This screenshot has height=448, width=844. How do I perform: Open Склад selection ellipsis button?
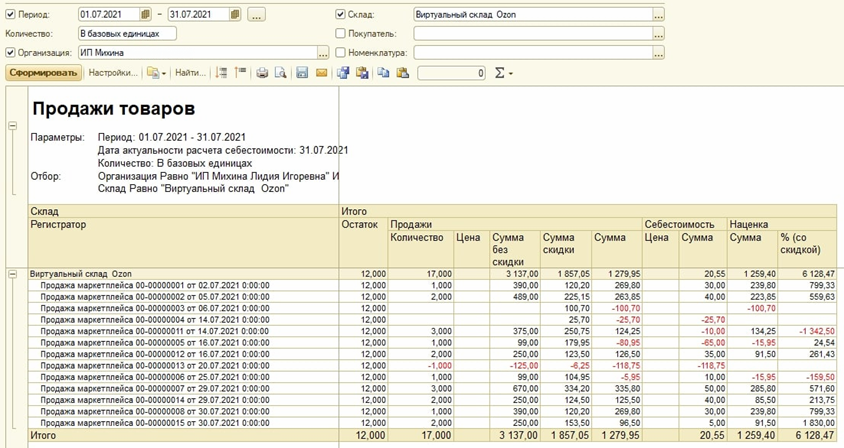point(658,15)
